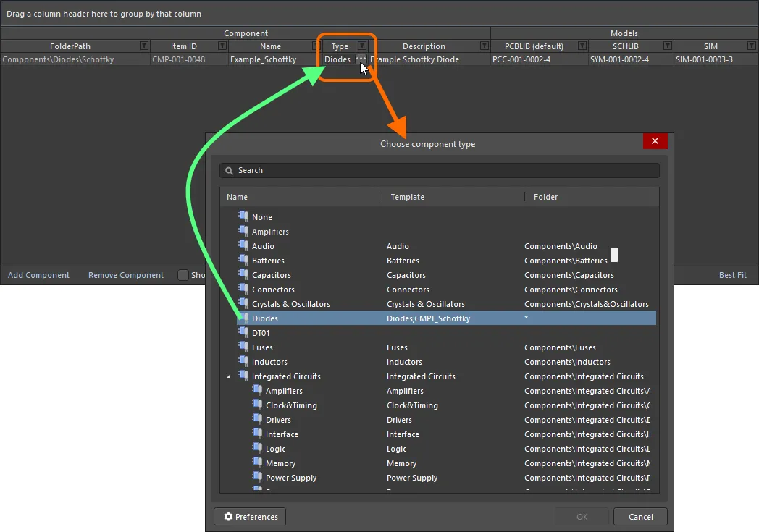Click the OK button
Screen dimensions: 759x532
[582, 517]
